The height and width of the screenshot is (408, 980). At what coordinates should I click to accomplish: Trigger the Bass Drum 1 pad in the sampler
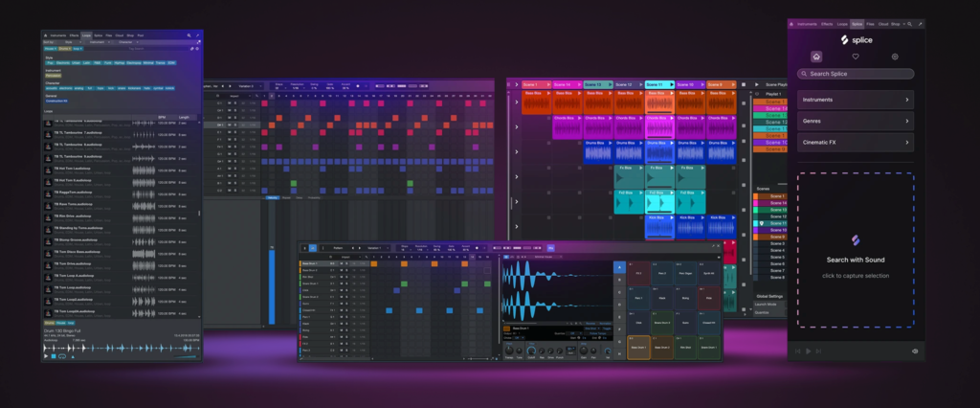tap(638, 348)
